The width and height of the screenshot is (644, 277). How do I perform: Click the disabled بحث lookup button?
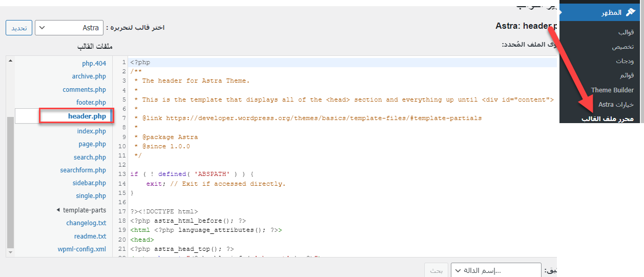click(436, 270)
